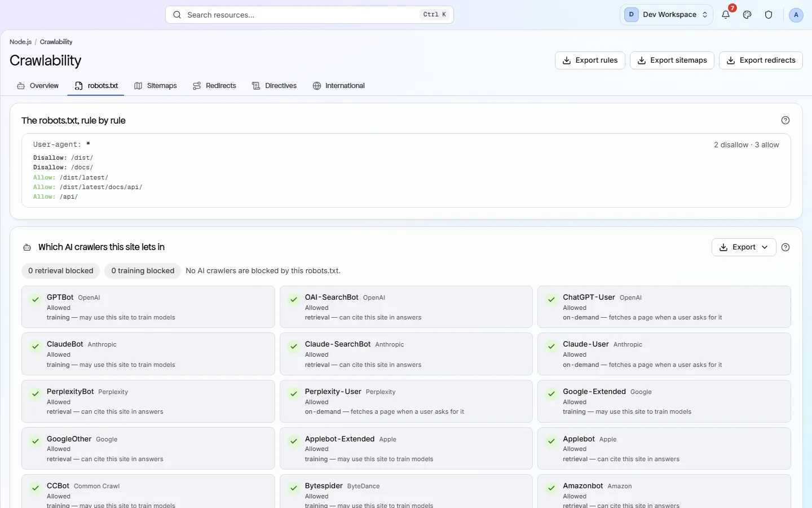
Task: Click the OAI-SearchBot allowed checkmark icon
Action: (x=294, y=299)
